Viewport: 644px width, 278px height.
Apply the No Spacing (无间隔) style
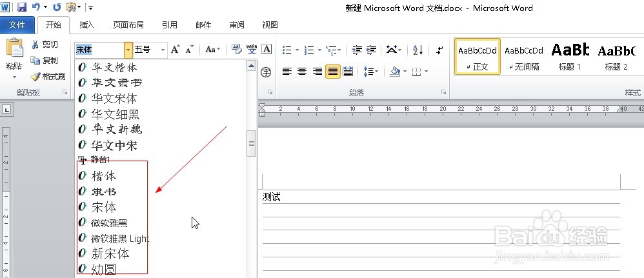click(x=524, y=57)
